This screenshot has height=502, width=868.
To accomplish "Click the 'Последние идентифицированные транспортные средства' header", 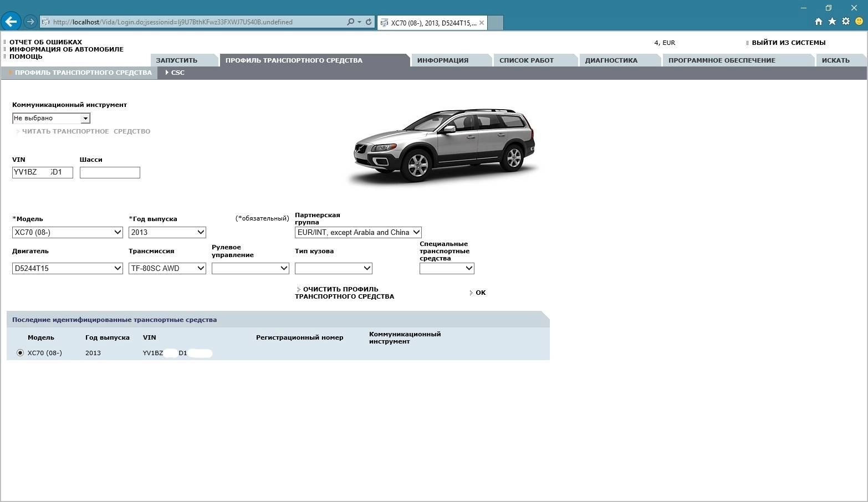I will tap(114, 320).
